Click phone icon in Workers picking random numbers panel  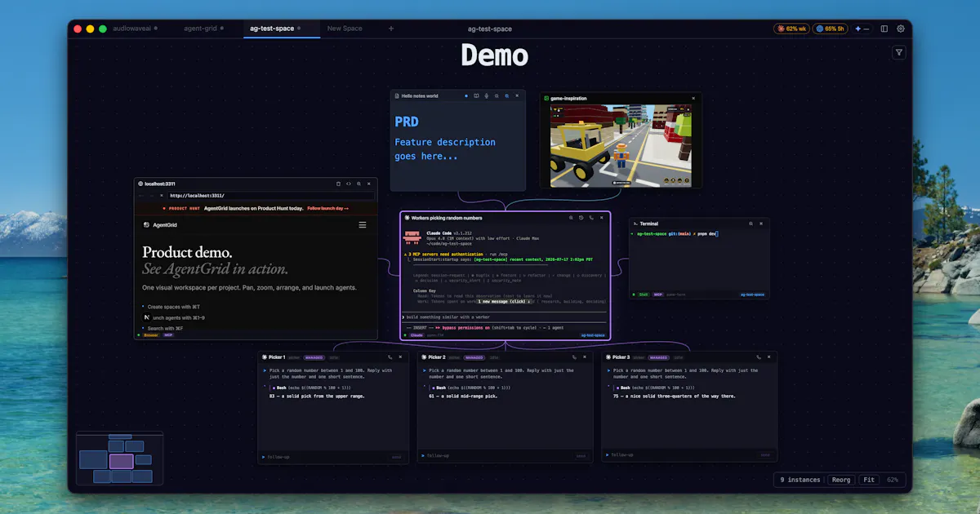[x=591, y=218]
